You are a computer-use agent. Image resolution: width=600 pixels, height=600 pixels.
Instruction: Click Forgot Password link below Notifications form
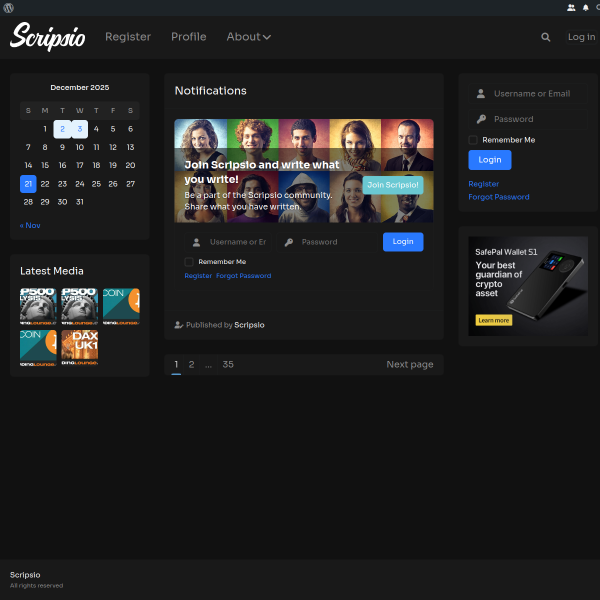coord(243,276)
